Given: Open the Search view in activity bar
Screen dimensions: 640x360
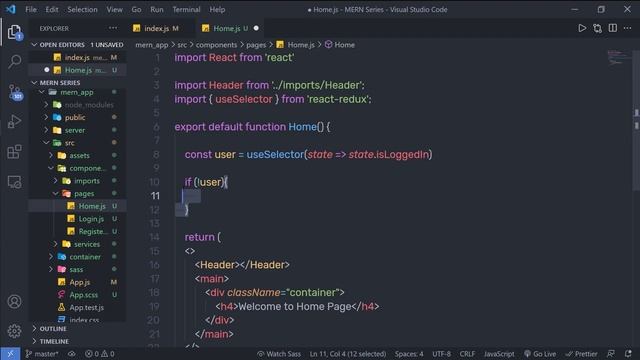Looking at the screenshot, I should point(14,62).
